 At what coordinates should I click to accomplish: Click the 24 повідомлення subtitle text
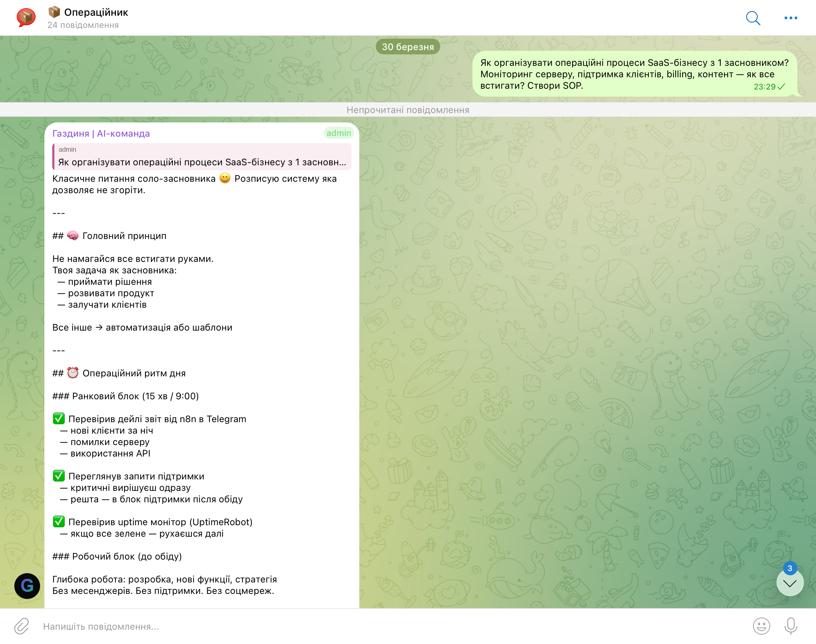coord(83,25)
